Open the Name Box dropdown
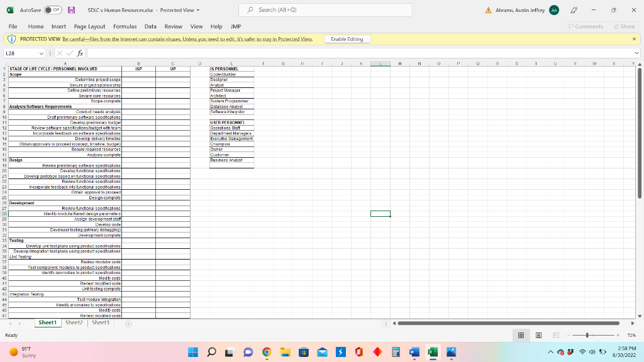 click(x=42, y=53)
